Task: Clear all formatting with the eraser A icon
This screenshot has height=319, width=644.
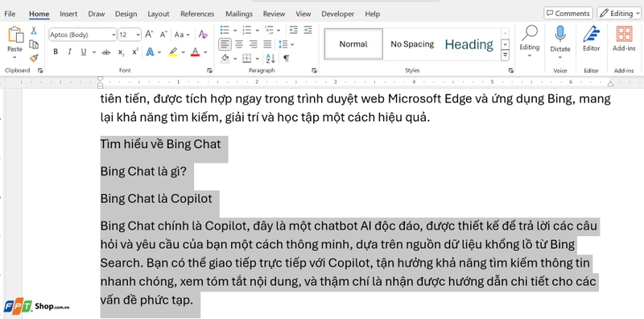Action: pos(203,35)
